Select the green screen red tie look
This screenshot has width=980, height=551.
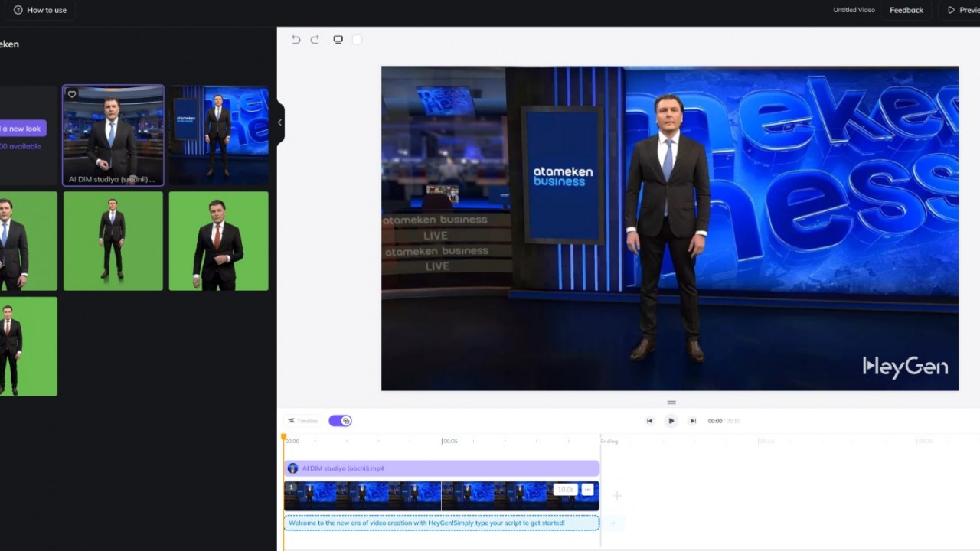coord(219,241)
